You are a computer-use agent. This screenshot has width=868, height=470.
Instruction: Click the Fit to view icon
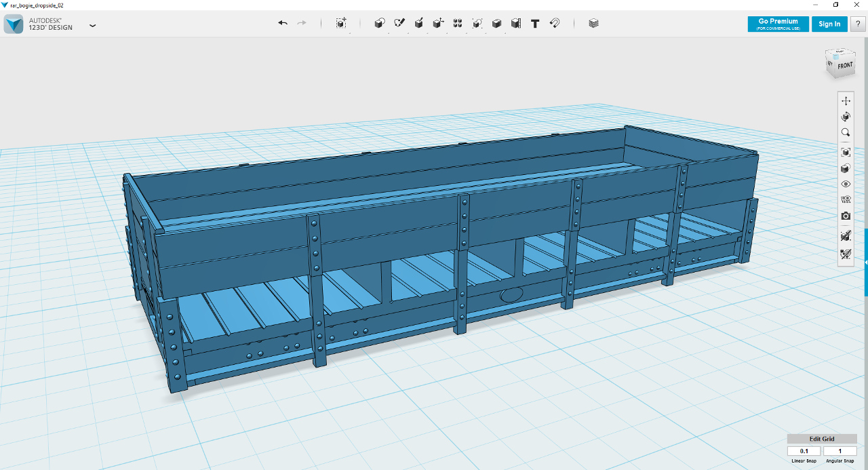(x=846, y=152)
